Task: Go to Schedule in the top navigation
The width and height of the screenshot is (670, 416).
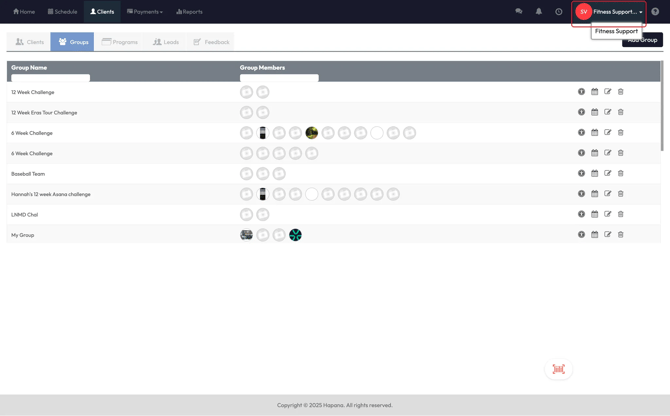Action: pos(62,12)
